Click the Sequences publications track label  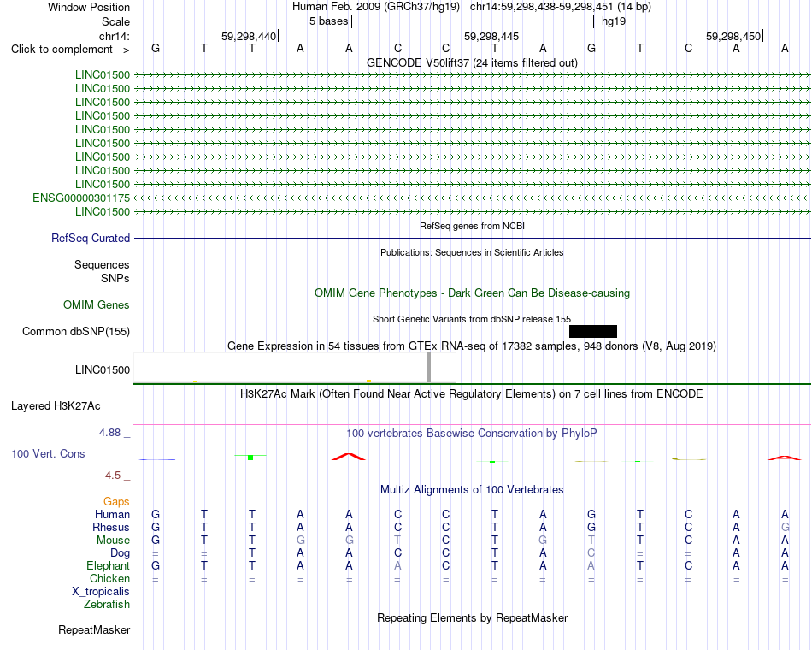point(102,265)
